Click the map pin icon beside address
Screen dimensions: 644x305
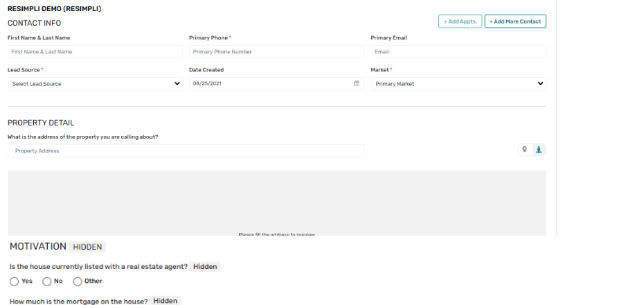coord(524,150)
